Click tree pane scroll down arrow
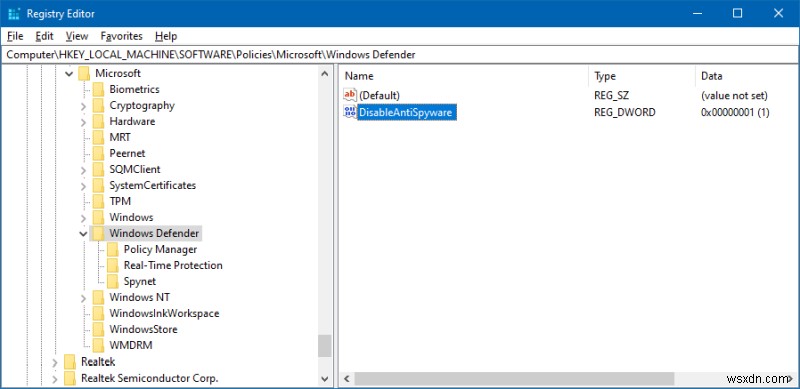This screenshot has width=800, height=389. coord(324,379)
